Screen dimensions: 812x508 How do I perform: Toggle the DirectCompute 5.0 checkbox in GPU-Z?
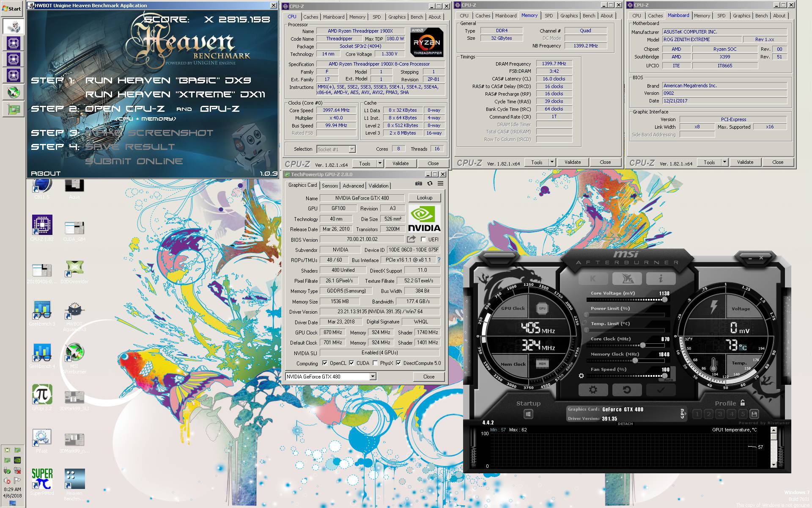click(398, 363)
